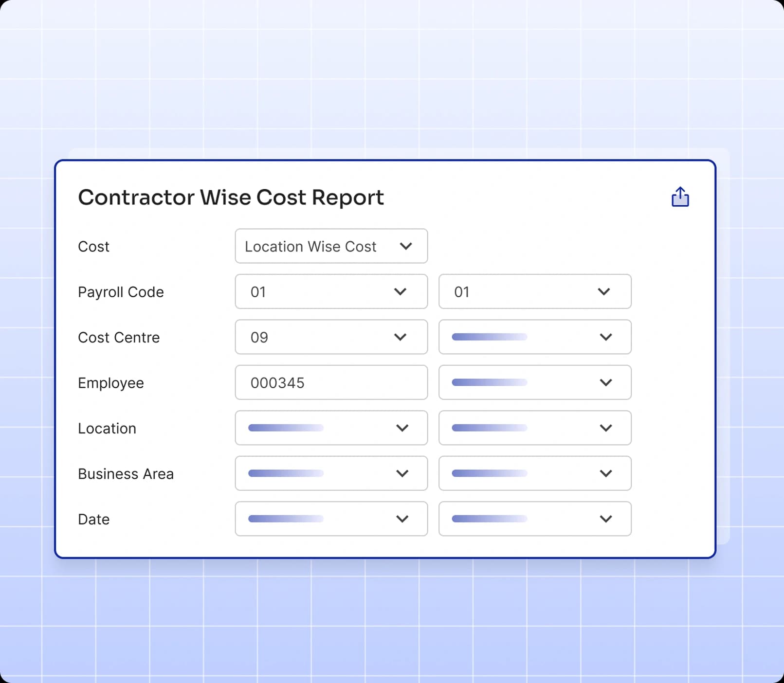Viewport: 784px width, 683px height.
Task: Click the Payroll Code label
Action: pos(121,292)
